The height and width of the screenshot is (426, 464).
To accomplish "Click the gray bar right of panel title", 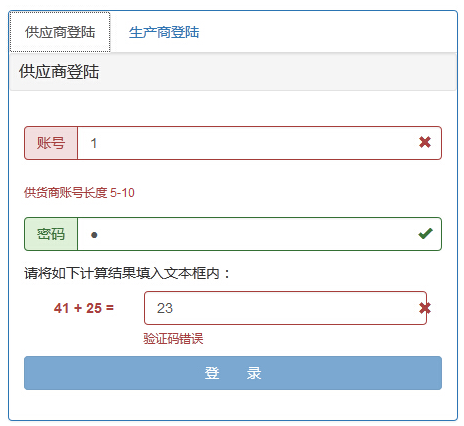I will 277,72.
